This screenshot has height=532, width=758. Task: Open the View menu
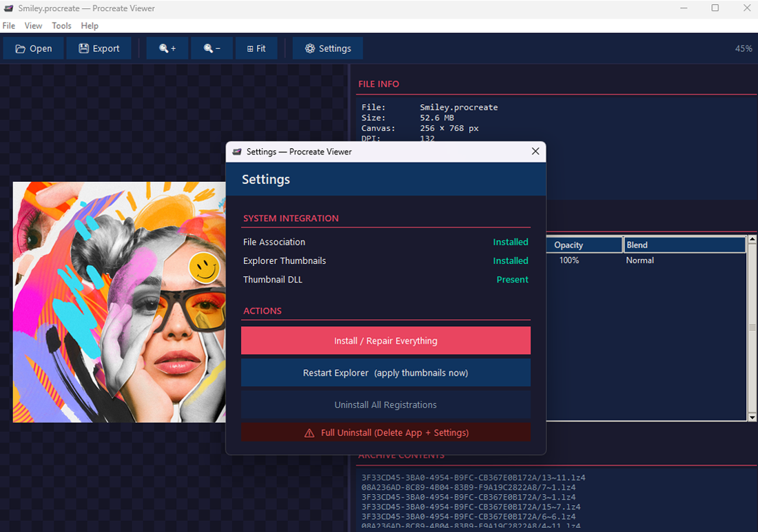click(33, 25)
